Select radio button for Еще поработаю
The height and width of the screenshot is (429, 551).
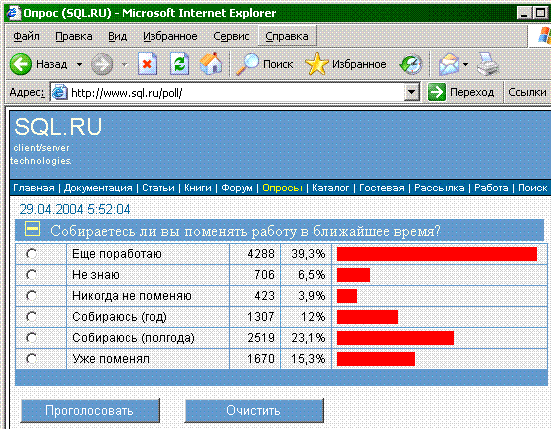click(32, 254)
